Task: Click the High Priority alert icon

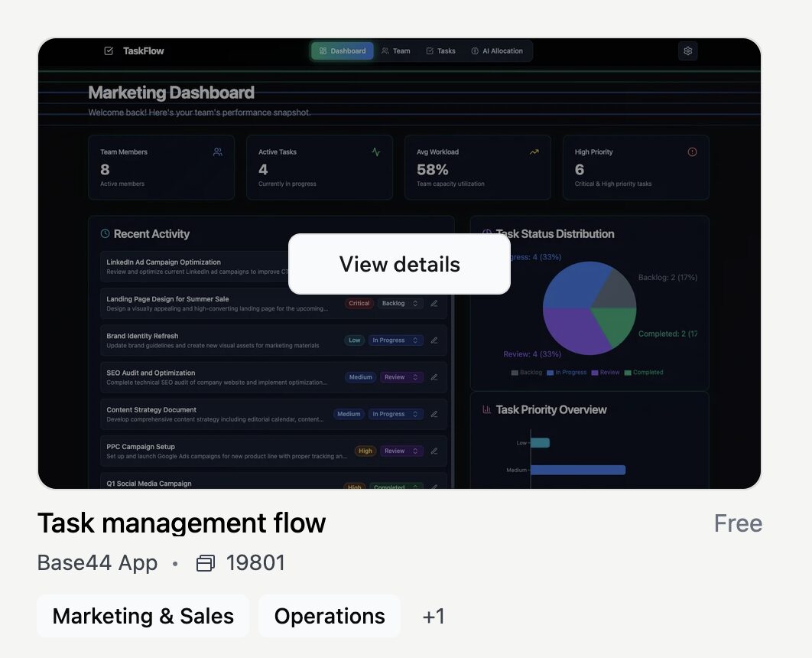Action: pos(692,152)
